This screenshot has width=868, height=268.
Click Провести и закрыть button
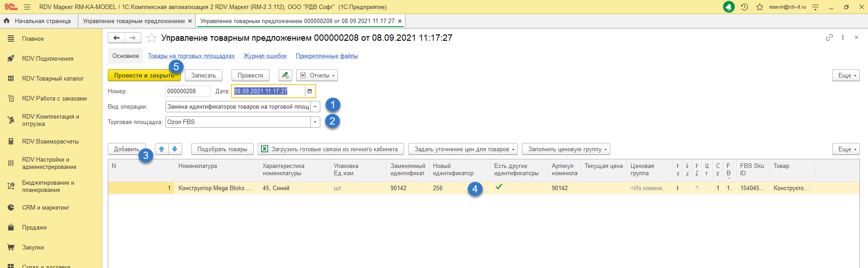[144, 76]
